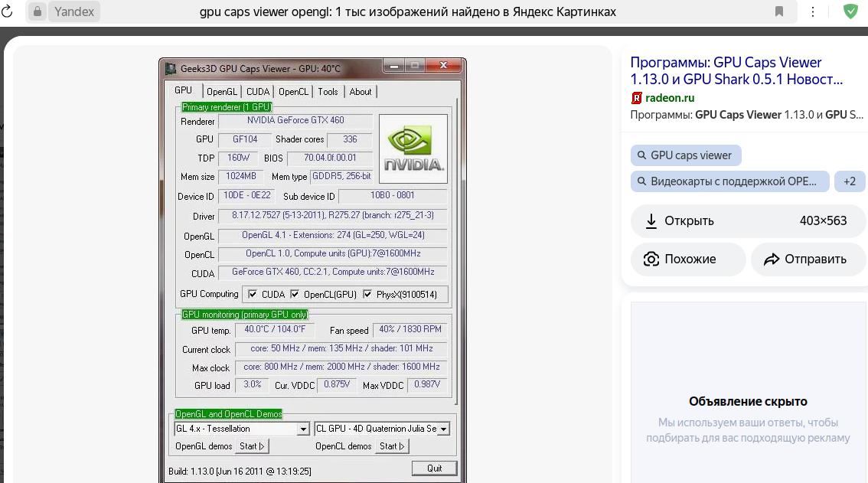Click the GPU temp value 40.0°C / 104.0°F
The width and height of the screenshot is (868, 483).
275,330
